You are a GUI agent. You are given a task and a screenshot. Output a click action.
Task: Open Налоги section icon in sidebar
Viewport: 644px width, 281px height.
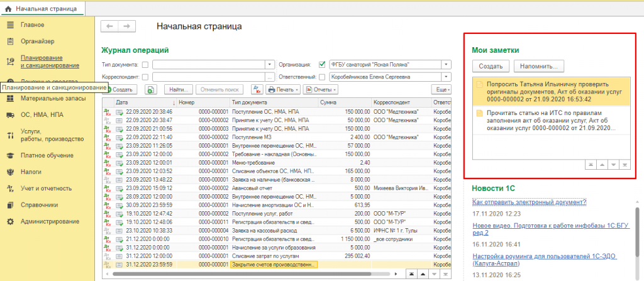10,171
